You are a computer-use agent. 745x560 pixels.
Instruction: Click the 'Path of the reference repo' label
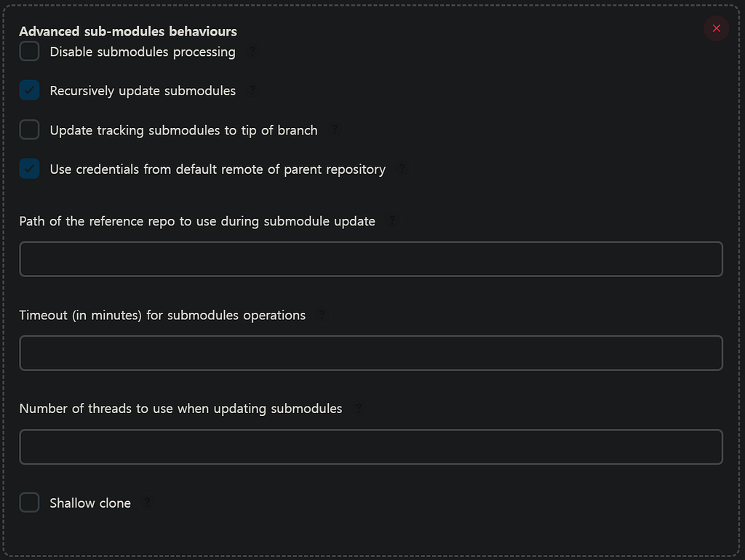[x=197, y=221]
